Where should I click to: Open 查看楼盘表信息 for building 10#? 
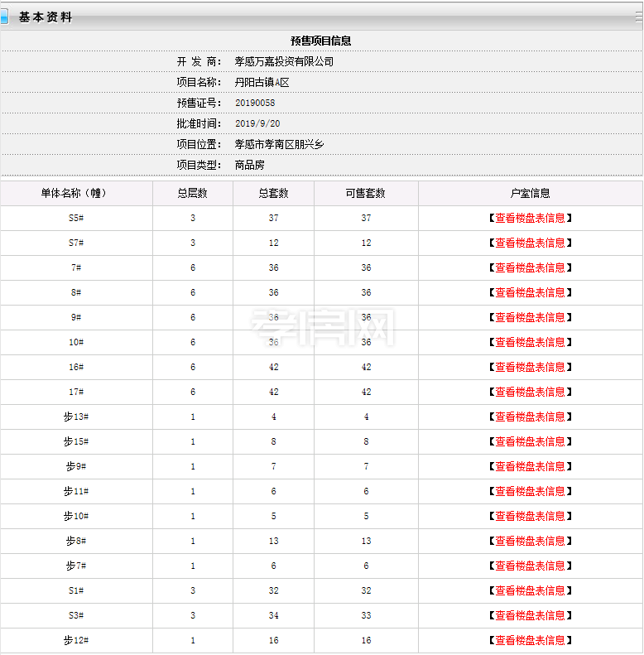pos(530,342)
